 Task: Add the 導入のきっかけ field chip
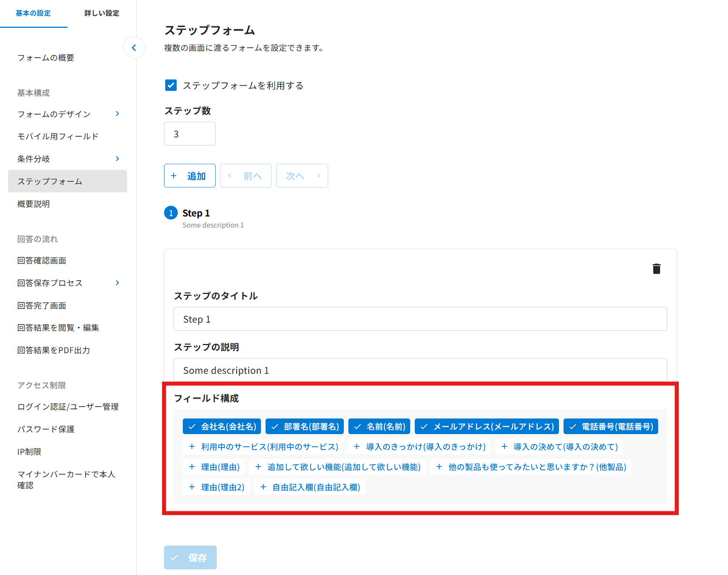[419, 447]
